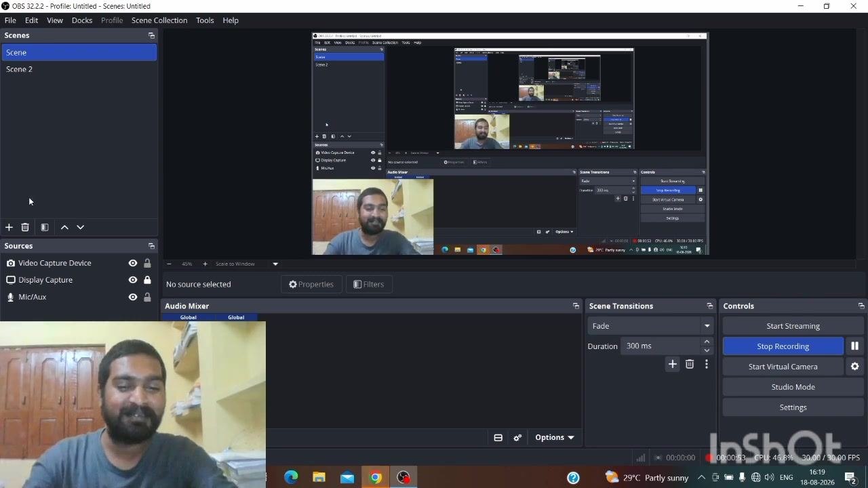
Task: Open Audio Mixer advanced properties gear icon
Action: click(517, 438)
